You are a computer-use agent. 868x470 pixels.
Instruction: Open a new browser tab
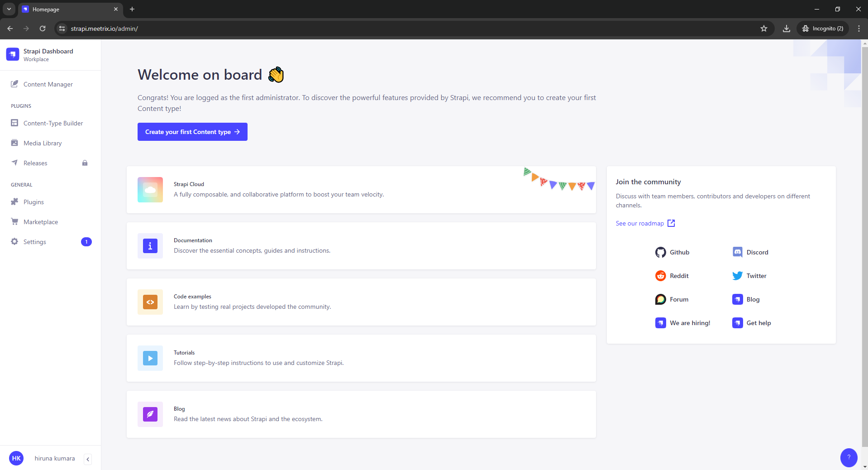pos(132,9)
